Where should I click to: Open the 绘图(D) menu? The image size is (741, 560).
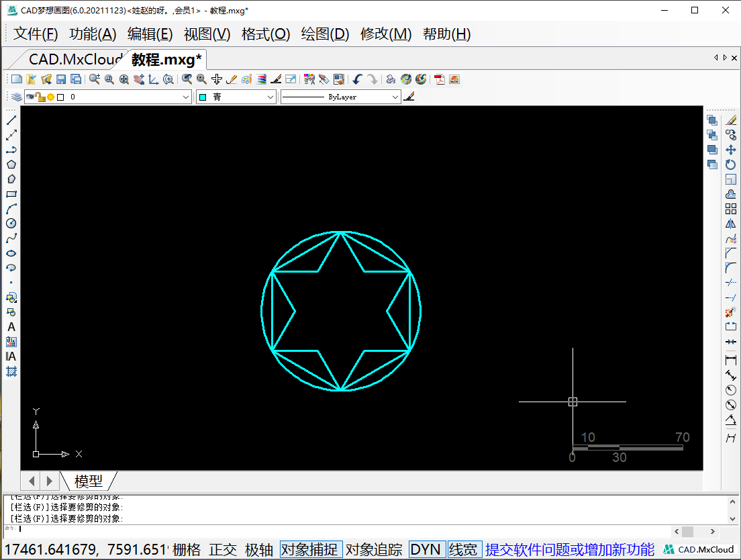325,34
